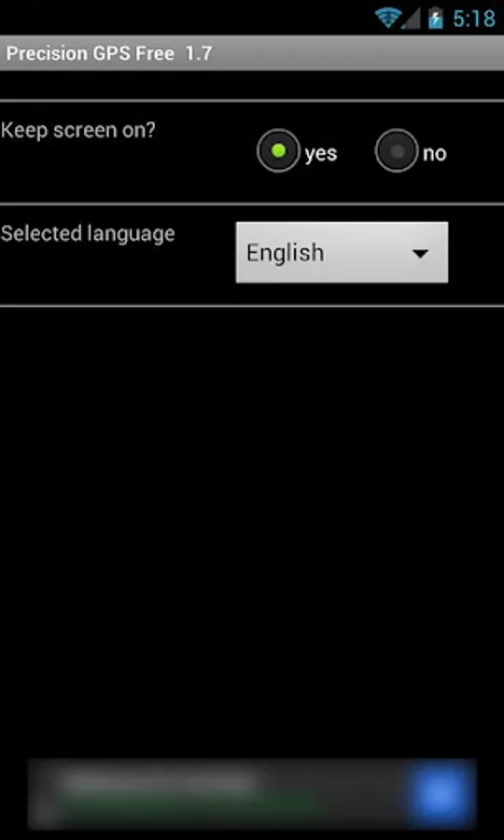The height and width of the screenshot is (840, 504).
Task: Tap the blue square icon in ad banner
Action: (441, 794)
